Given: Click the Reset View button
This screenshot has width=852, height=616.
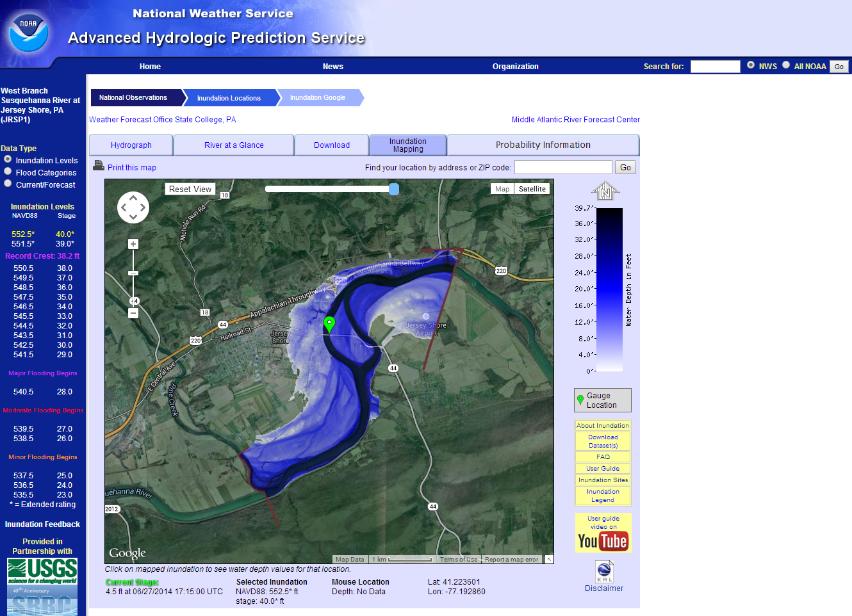Looking at the screenshot, I should pyautogui.click(x=190, y=189).
